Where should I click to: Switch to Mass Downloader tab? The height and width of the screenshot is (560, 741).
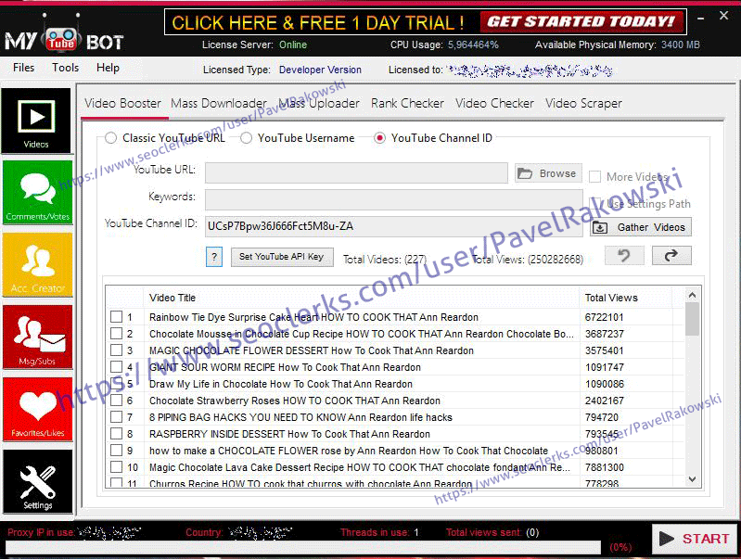click(219, 103)
